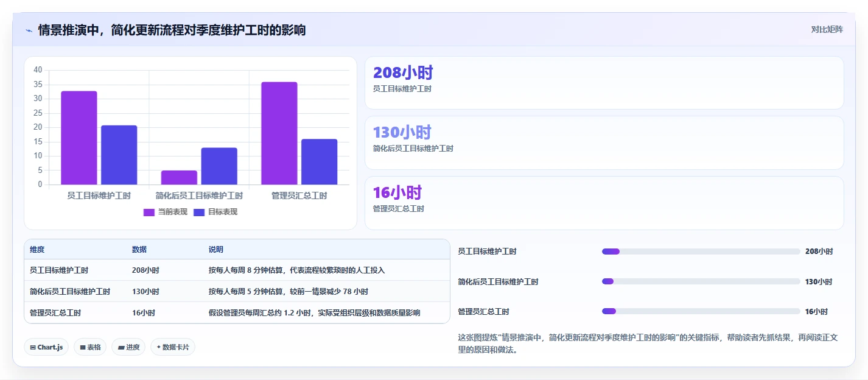
Task: Click the Chart.js tag chip
Action: click(x=46, y=347)
